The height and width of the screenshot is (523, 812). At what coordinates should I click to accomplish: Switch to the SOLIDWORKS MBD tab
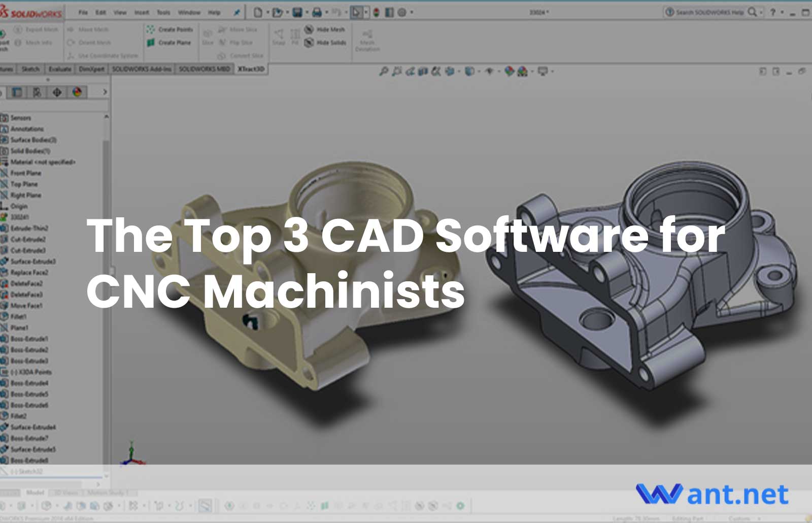pyautogui.click(x=205, y=69)
